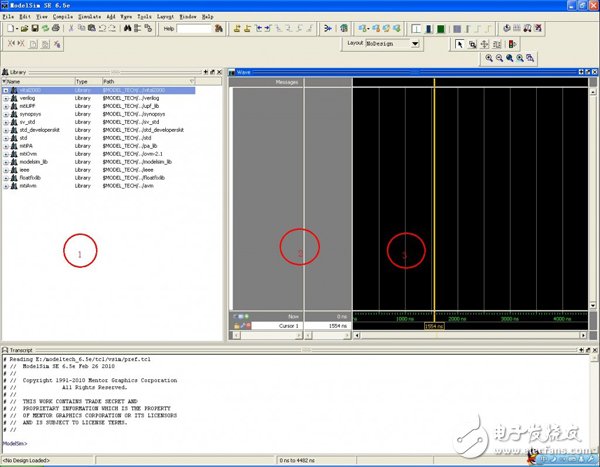Click the Save disk icon
This screenshot has width=600, height=467.
click(x=32, y=29)
